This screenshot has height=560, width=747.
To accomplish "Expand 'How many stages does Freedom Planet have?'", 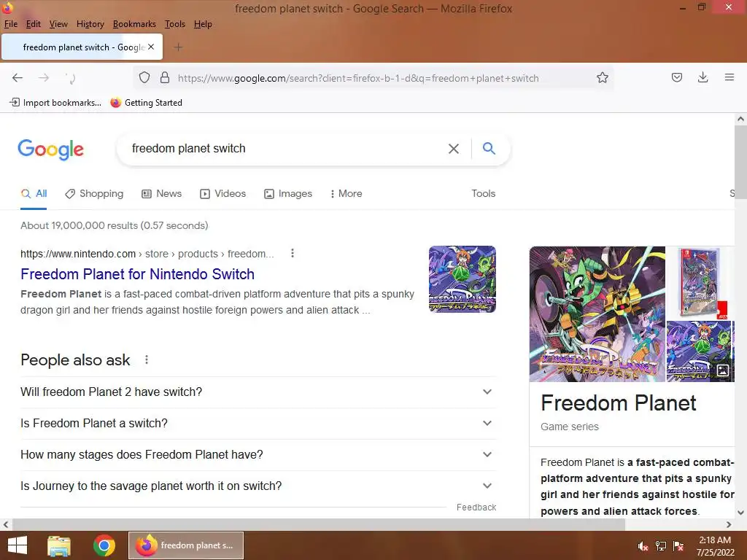I will 258,455.
